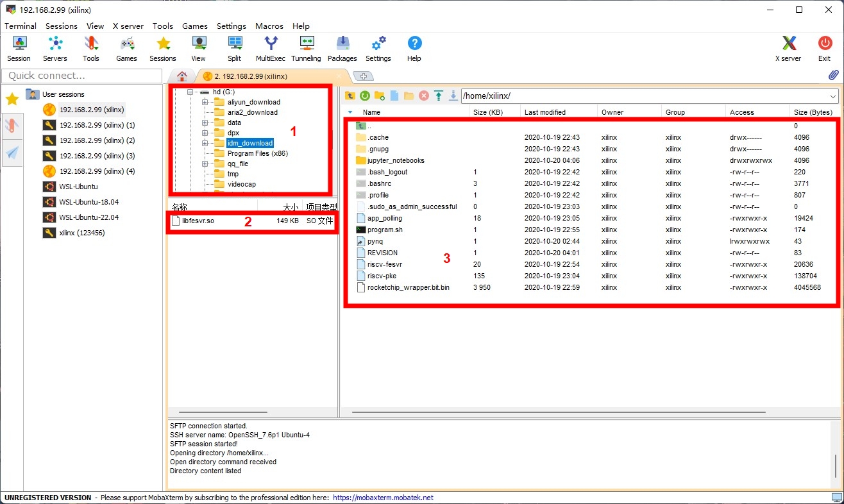Click the green upload arrow icon

coord(439,96)
